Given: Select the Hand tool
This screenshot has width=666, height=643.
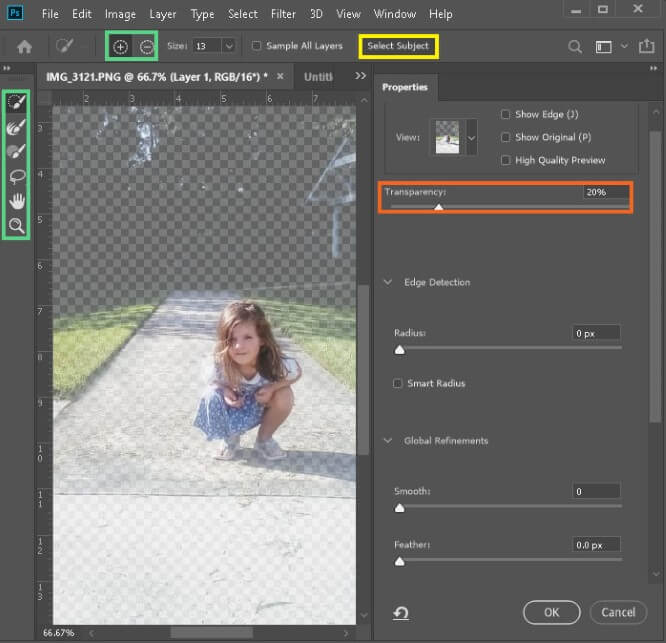Looking at the screenshot, I should (16, 201).
